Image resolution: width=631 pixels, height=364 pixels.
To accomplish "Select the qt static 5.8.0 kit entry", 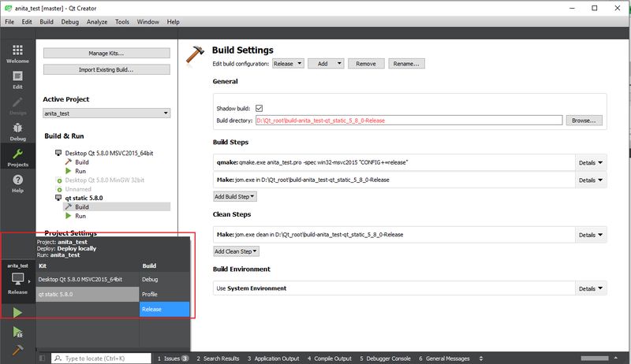I will click(x=84, y=198).
